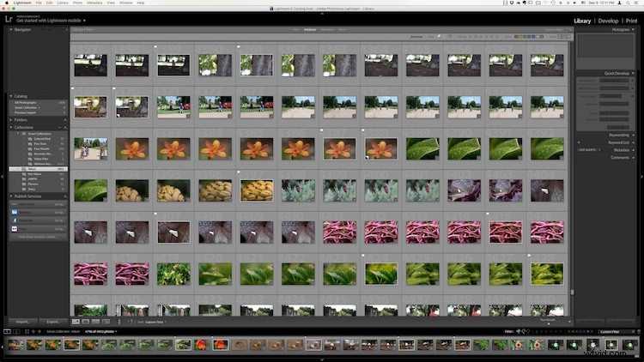
Task: Click Find More Services Online button
Action: (38, 237)
